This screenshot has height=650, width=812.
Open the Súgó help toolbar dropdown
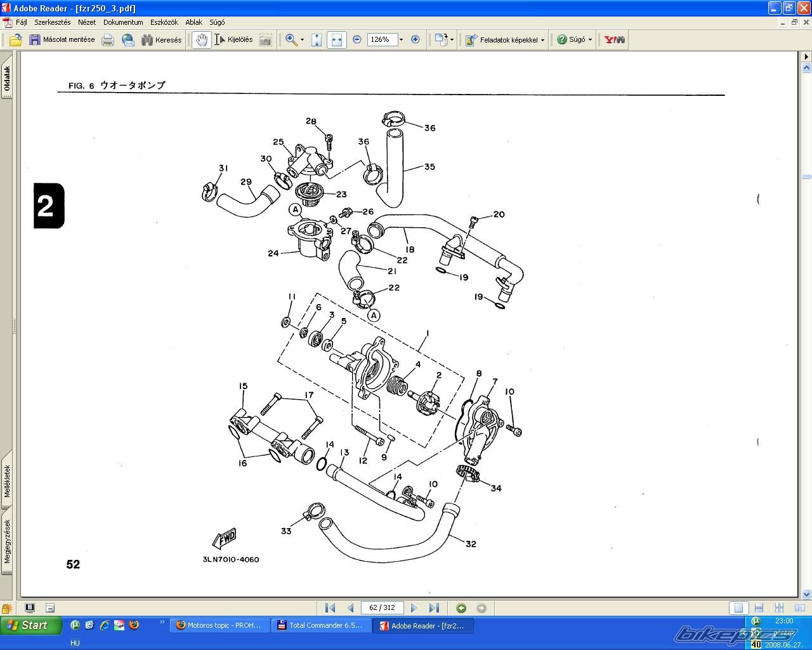tap(574, 39)
